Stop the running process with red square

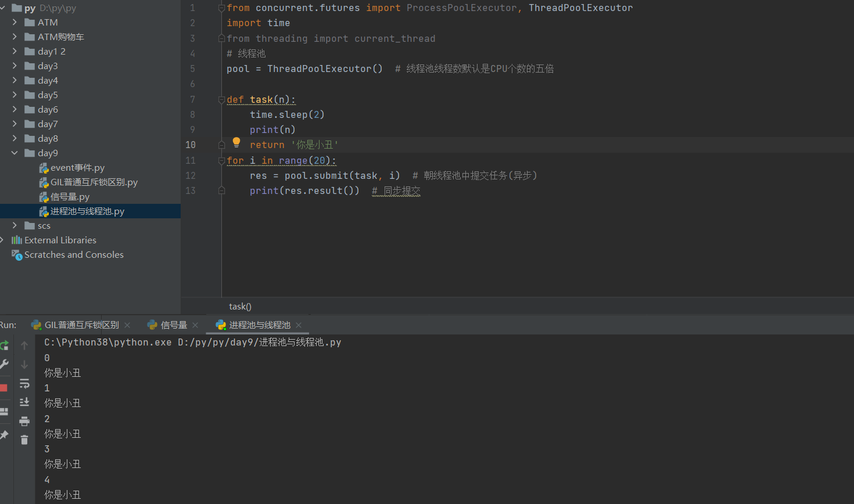(3, 388)
